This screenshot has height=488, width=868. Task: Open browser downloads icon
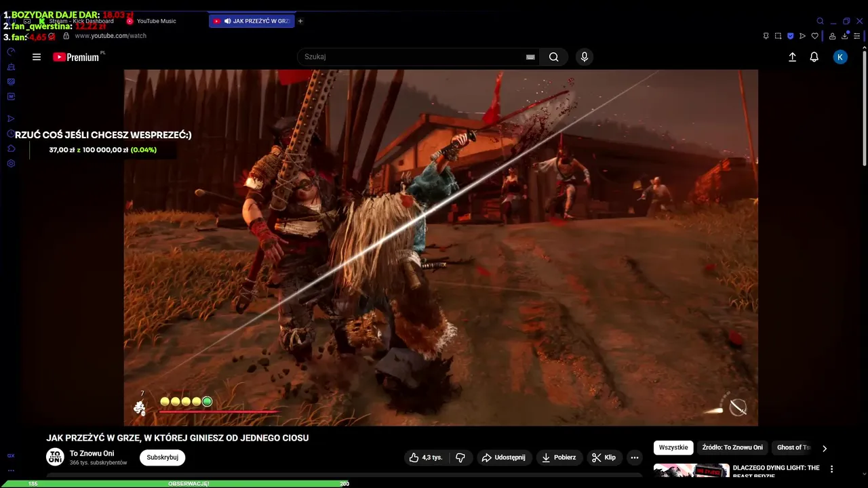point(845,36)
